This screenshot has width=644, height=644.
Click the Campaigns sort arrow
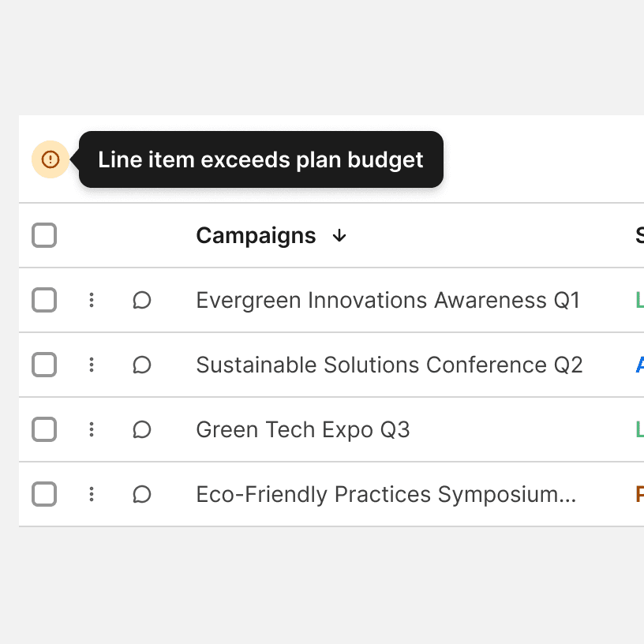339,235
